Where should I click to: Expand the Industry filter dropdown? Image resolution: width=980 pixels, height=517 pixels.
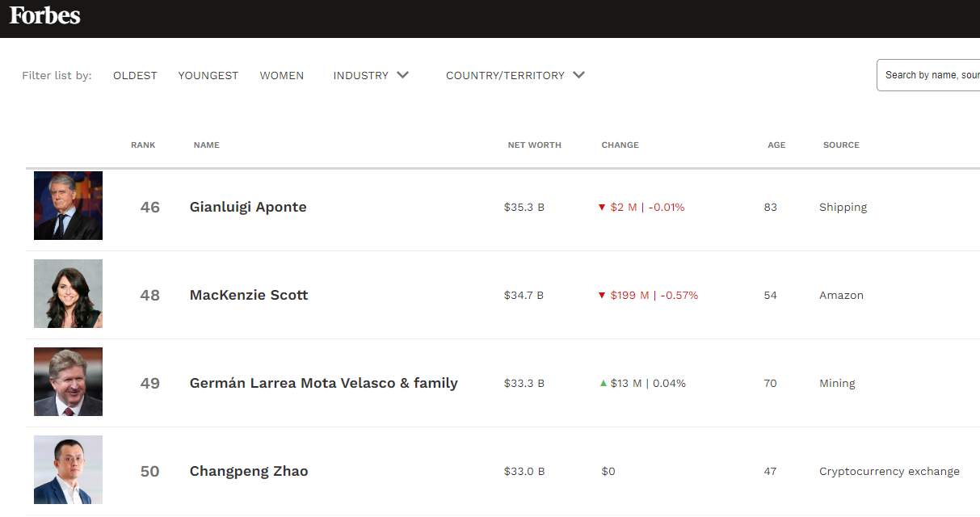pos(371,75)
